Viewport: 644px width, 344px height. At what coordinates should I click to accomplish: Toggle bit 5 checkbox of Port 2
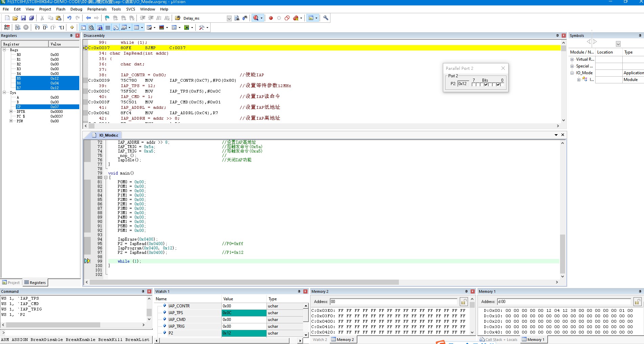click(x=482, y=84)
